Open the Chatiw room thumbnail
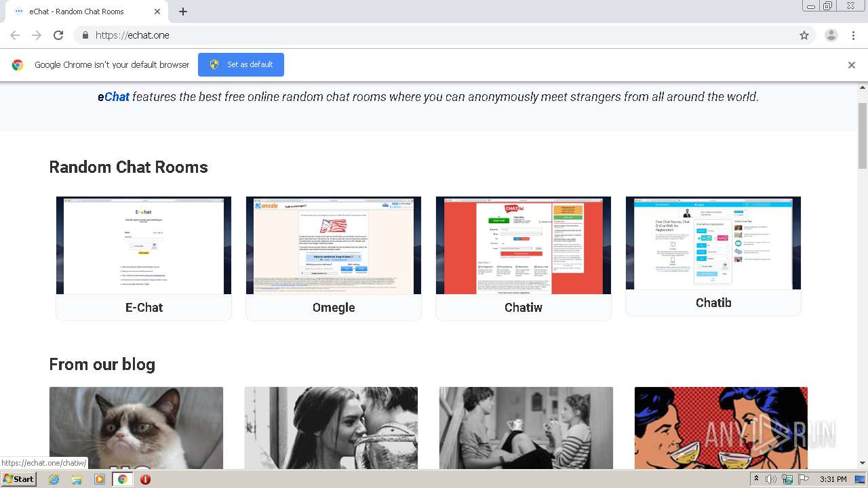The width and height of the screenshot is (868, 488). pos(524,245)
